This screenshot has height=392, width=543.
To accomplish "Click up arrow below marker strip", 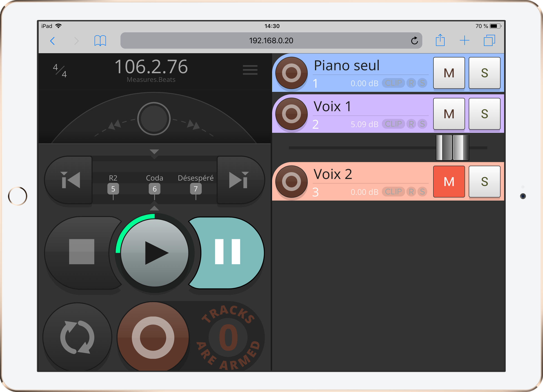I will point(154,208).
